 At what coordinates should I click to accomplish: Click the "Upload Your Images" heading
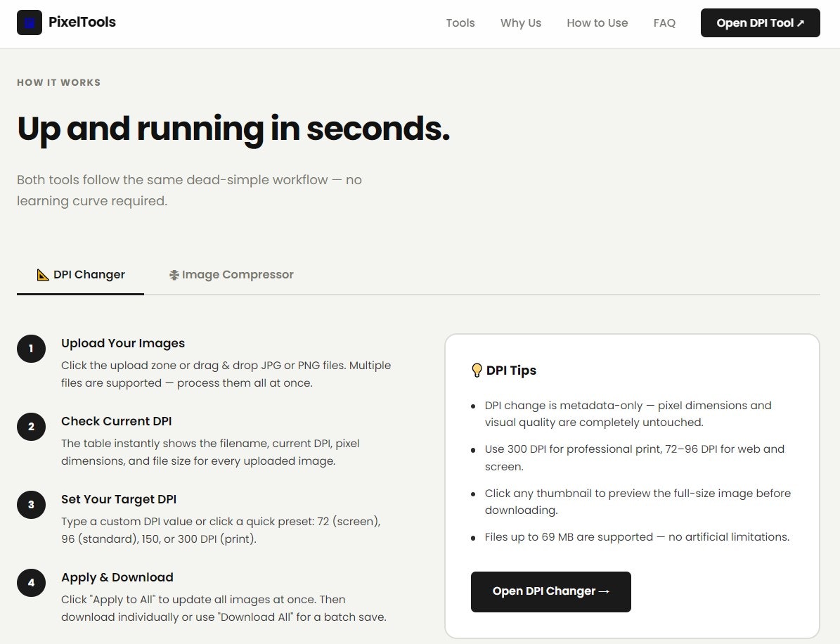point(123,343)
